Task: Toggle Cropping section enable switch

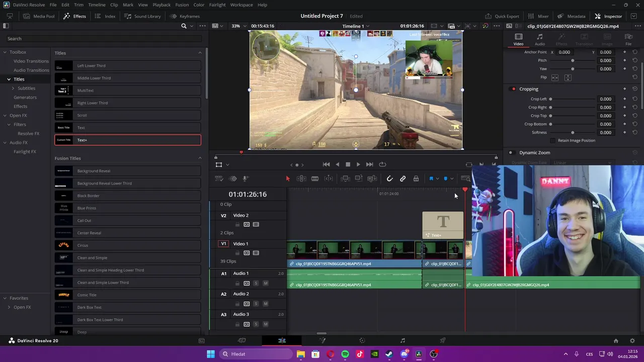Action: (513, 89)
